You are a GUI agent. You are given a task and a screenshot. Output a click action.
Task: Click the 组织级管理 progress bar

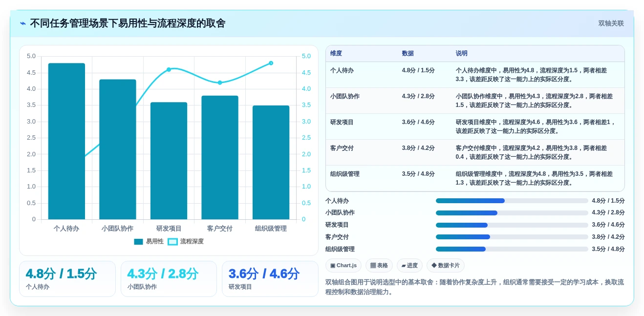(x=512, y=249)
